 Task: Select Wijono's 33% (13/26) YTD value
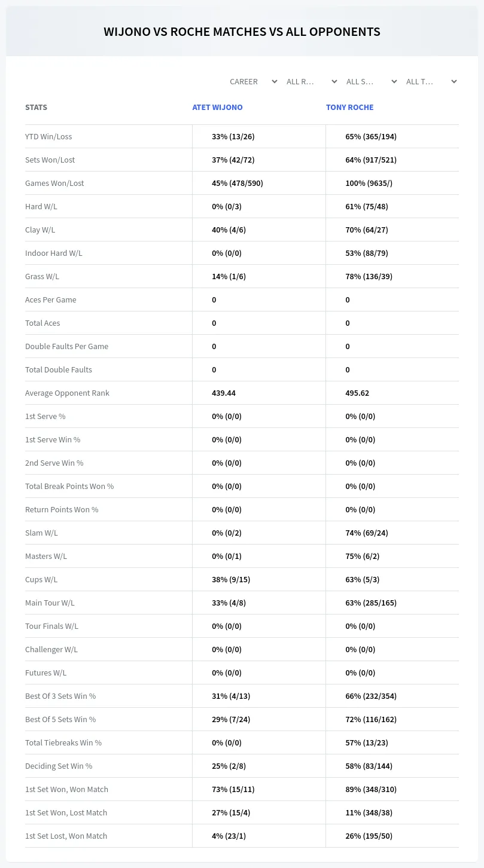pos(233,136)
